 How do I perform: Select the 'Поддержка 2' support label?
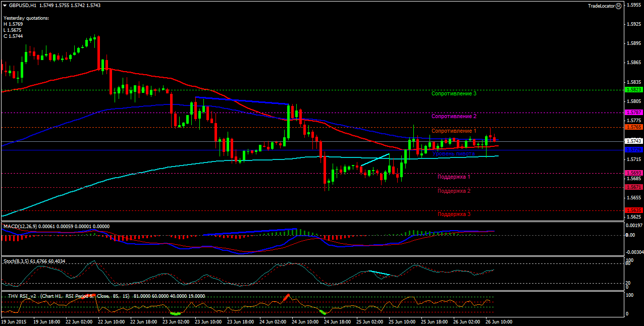tap(454, 191)
